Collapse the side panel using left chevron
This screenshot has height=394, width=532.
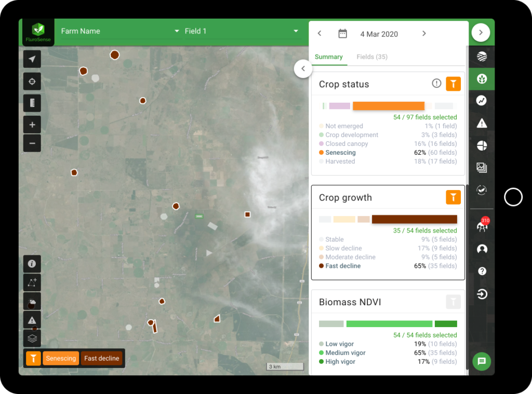[303, 69]
